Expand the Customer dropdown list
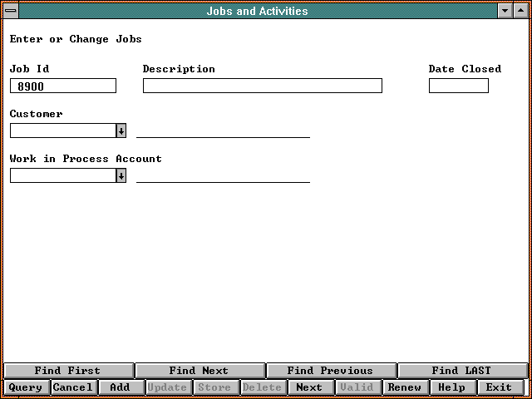Screen dimensions: 532x399 point(121,131)
